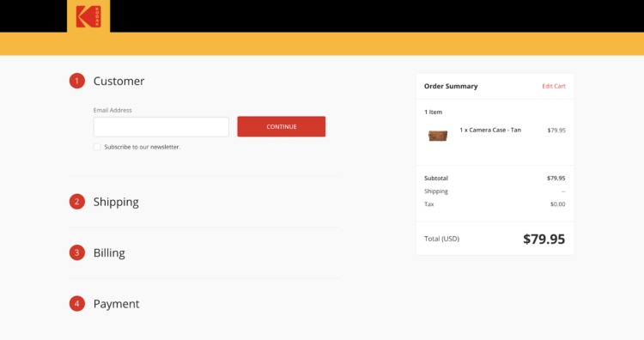Viewport: 644px width, 340px height.
Task: Click the Shipping row label in the summary
Action: coord(436,191)
